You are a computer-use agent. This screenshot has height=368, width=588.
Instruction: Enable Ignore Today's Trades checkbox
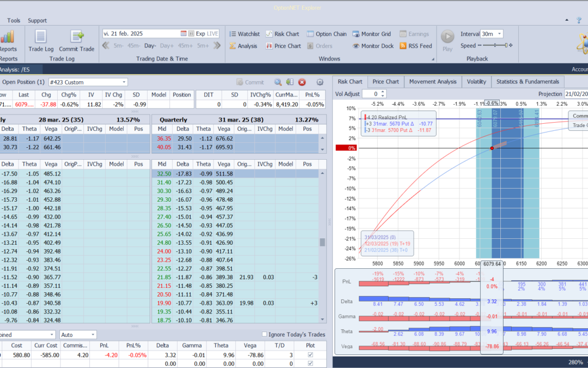[265, 334]
